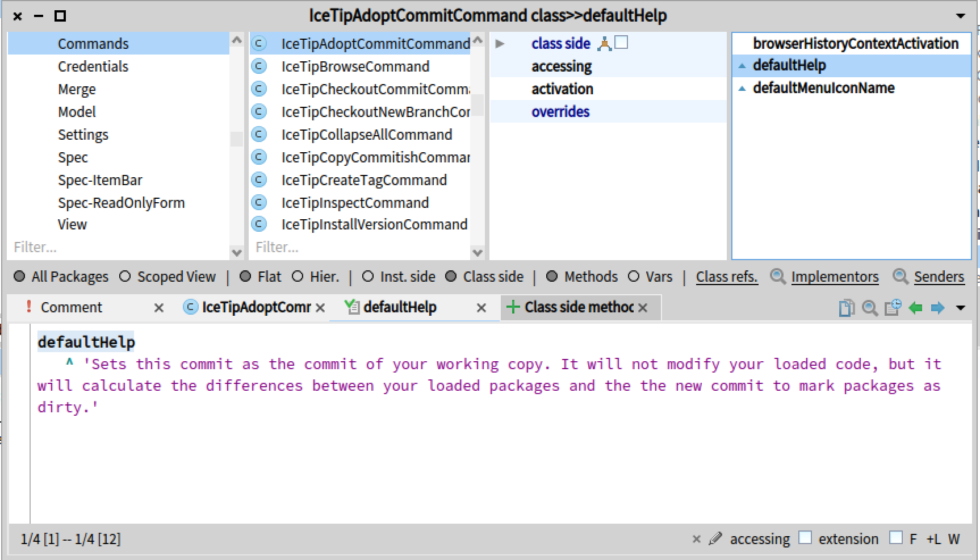Click the accessing protocol label in status bar
Image resolution: width=980 pixels, height=560 pixels.
(760, 539)
